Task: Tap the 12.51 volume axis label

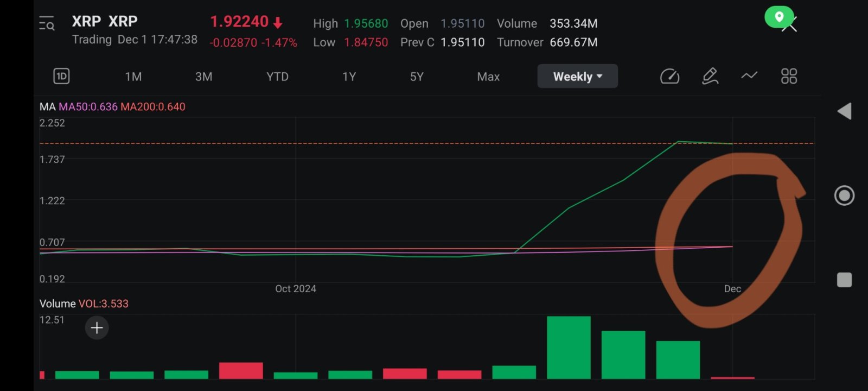Action: 52,320
